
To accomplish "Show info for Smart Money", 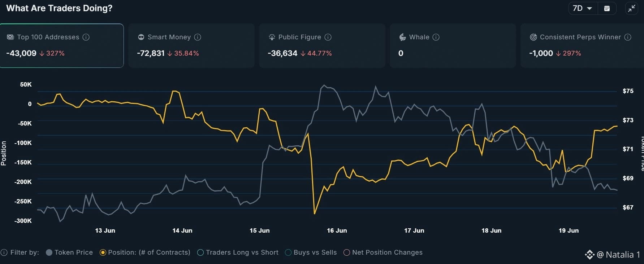I will point(198,37).
